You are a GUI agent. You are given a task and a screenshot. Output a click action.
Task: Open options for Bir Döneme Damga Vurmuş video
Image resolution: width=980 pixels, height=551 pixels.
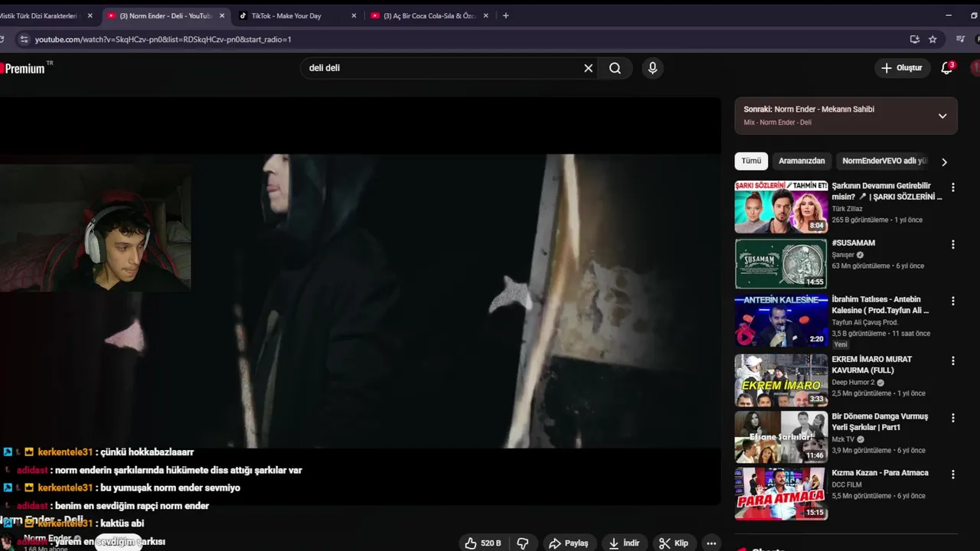[953, 419]
